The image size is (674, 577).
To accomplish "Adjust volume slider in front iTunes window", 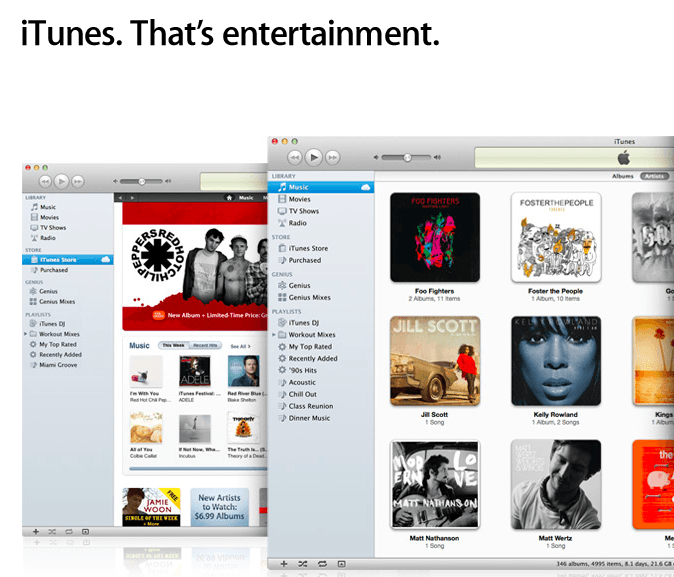I will [407, 157].
